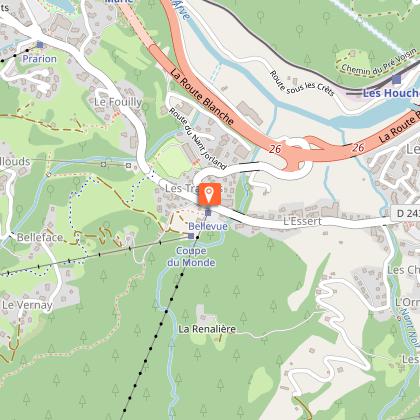This screenshot has width=420, height=420.
Task: Click the Bellevue station square icon
Action: coord(208,213)
